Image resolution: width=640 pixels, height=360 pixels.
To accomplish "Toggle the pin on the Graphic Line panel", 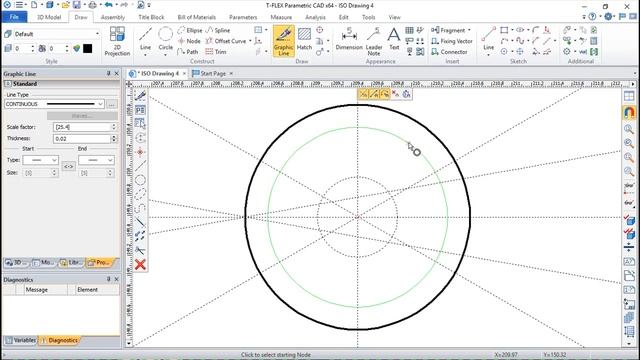I will pos(109,73).
